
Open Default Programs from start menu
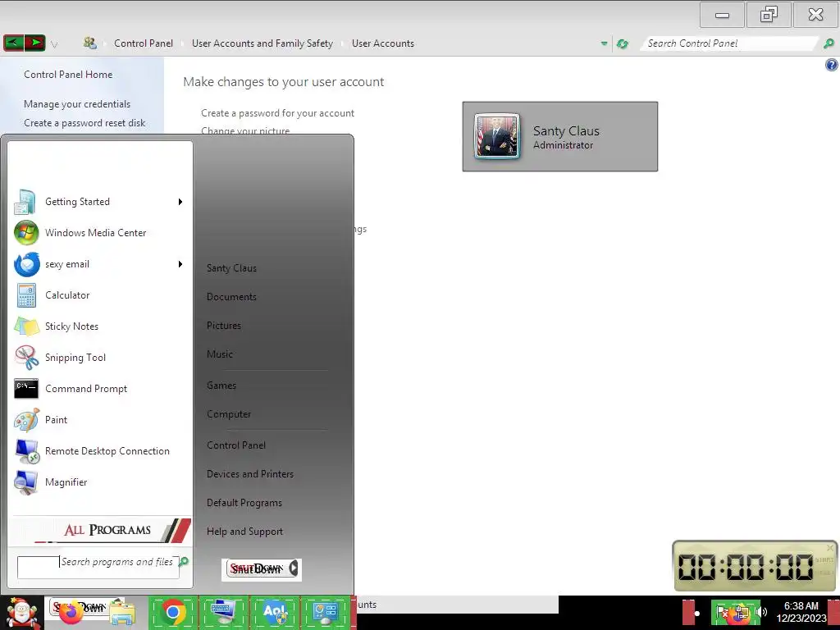pos(244,503)
